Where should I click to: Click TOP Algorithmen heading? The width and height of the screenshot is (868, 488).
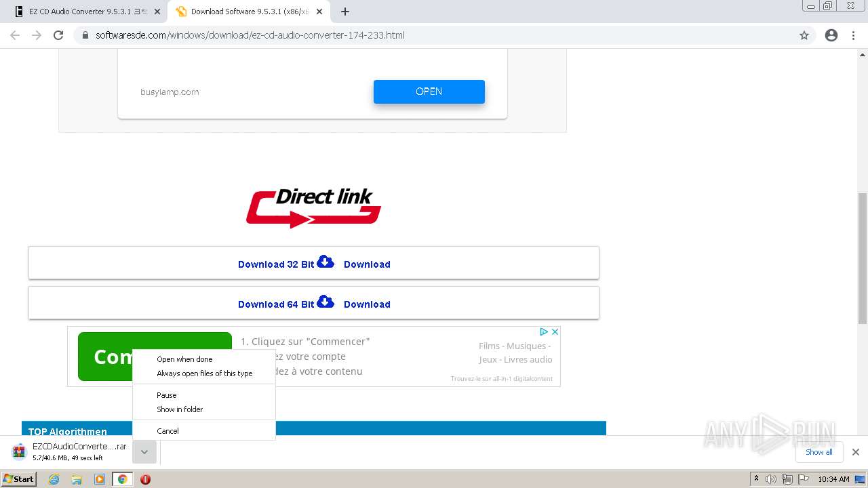point(68,432)
